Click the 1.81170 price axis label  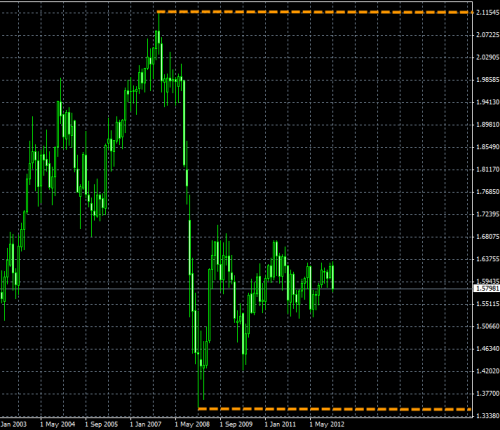(x=488, y=170)
